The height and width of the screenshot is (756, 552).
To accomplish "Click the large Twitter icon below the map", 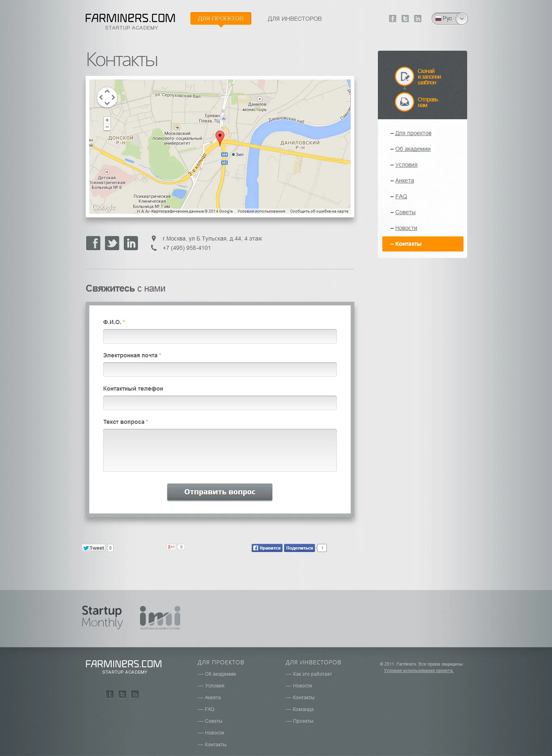I will click(112, 243).
